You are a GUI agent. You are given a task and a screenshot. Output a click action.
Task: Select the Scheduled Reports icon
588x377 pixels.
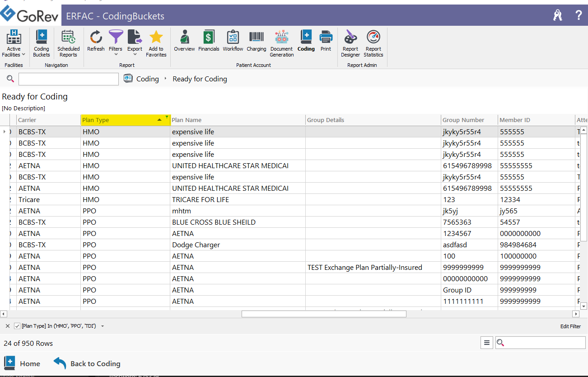click(68, 43)
